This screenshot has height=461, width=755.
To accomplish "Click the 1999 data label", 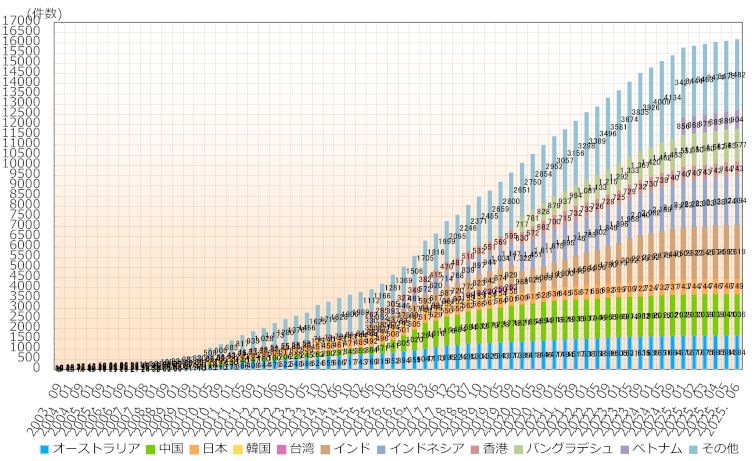I will coord(447,241).
